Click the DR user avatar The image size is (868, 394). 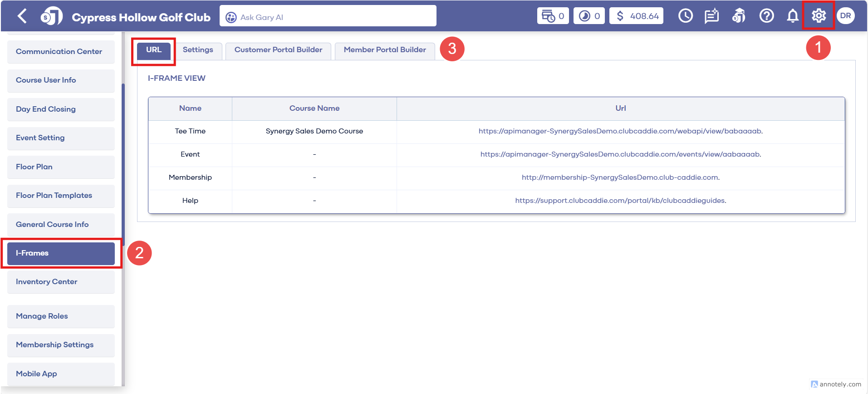tap(845, 16)
